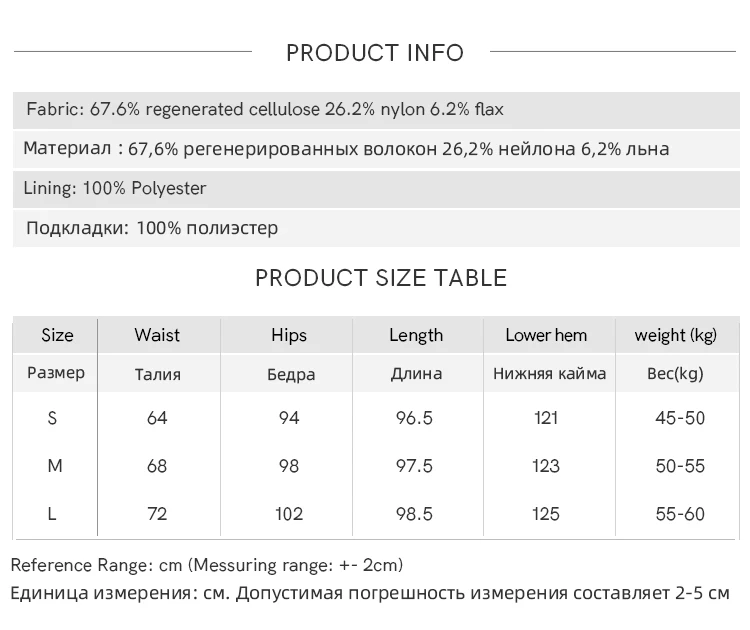Click the PRODUCT SIZE TABLE title

pyautogui.click(x=381, y=278)
